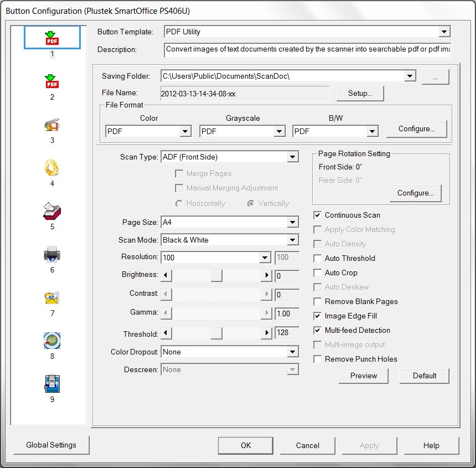Select button 5 file card box icon

pyautogui.click(x=52, y=211)
